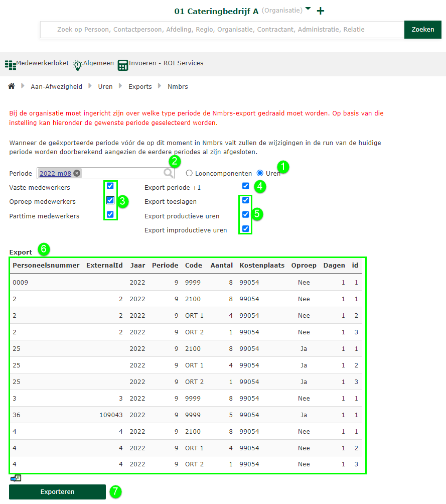
Task: Click personeelsnummer 3 cell
Action: point(15,398)
